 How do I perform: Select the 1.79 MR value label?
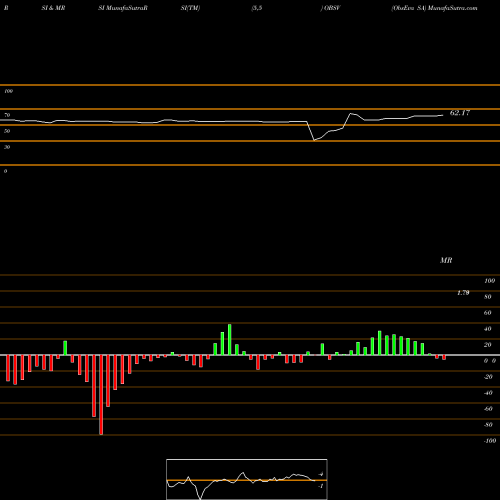(463, 293)
